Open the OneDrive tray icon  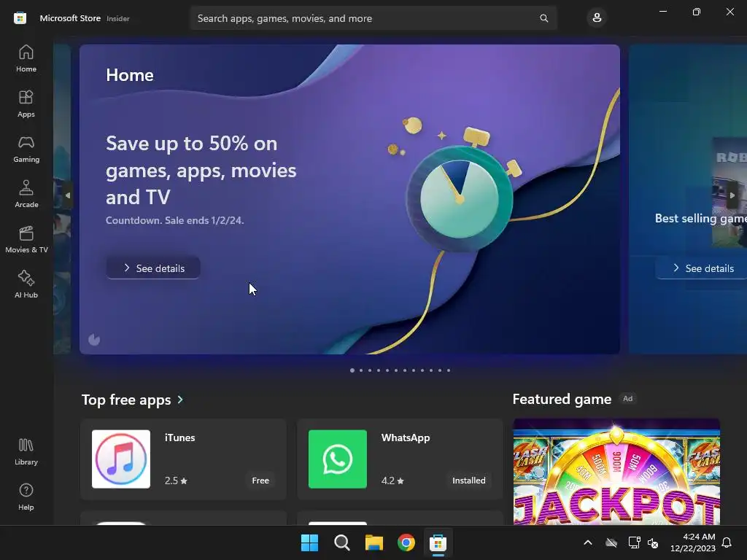[x=611, y=542]
